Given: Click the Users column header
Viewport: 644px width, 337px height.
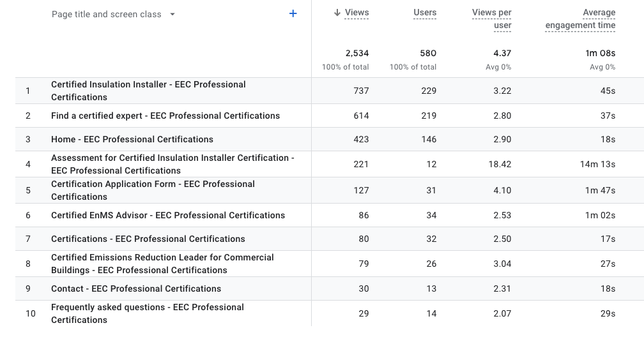Looking at the screenshot, I should click(x=425, y=12).
